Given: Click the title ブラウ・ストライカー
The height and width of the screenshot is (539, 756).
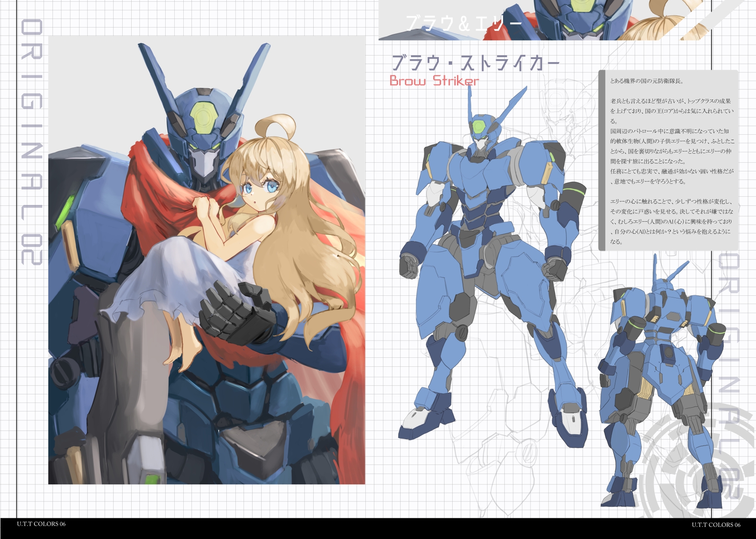Looking at the screenshot, I should click(475, 63).
